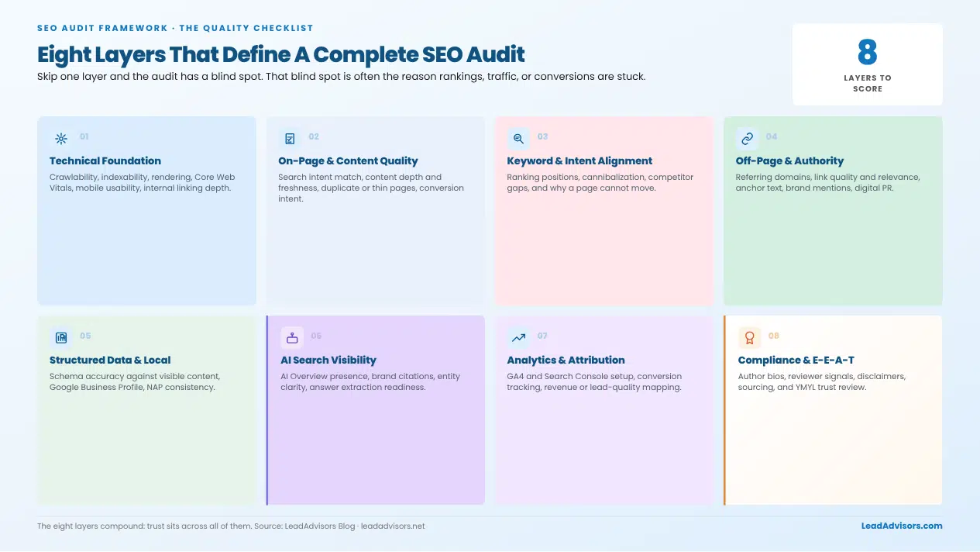The height and width of the screenshot is (552, 980).
Task: Click the main title Eight Layers That Define
Action: (281, 54)
